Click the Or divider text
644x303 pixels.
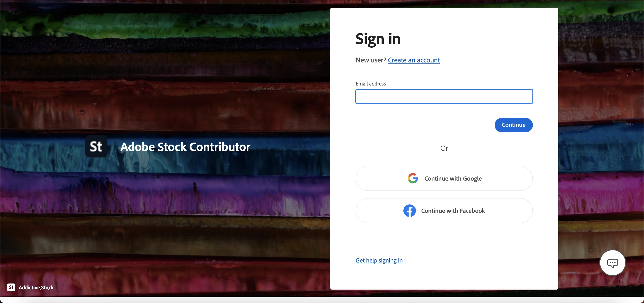pos(444,148)
